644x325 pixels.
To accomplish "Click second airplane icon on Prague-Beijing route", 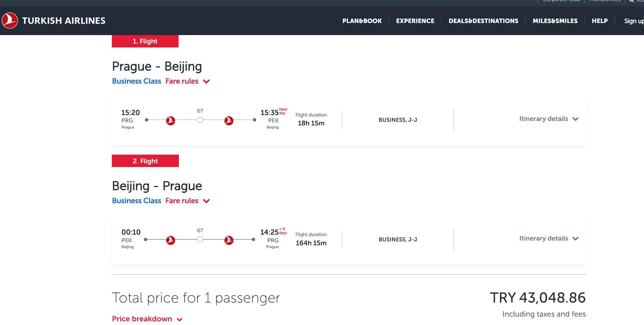I will click(229, 121).
